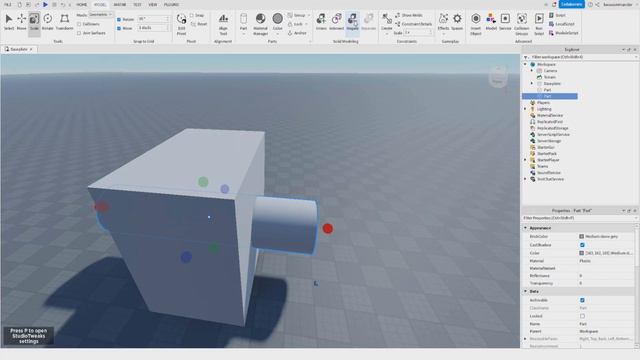The height and width of the screenshot is (360, 640).
Task: Switch to the TEST ribbon tab
Action: click(x=137, y=4)
